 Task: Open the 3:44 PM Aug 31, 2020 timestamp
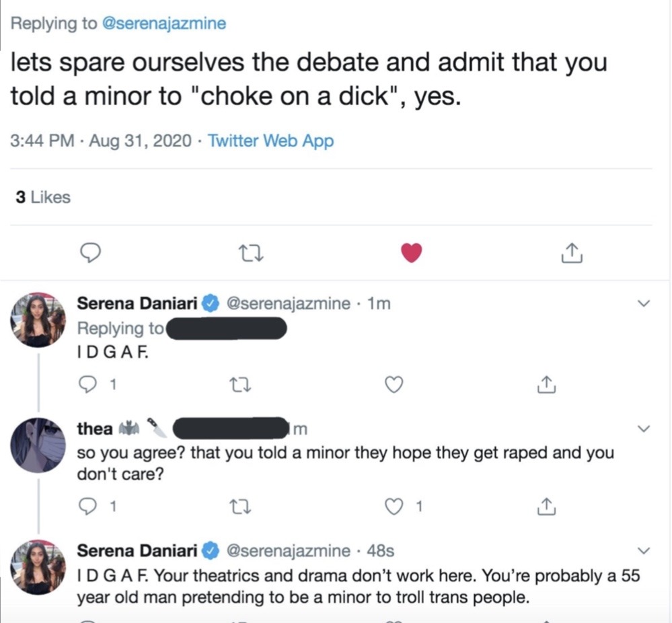pyautogui.click(x=104, y=141)
